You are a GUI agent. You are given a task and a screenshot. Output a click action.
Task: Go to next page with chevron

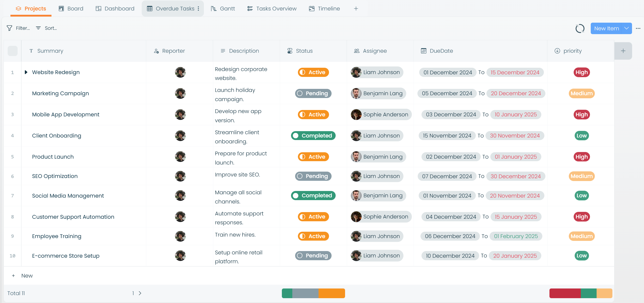click(140, 293)
